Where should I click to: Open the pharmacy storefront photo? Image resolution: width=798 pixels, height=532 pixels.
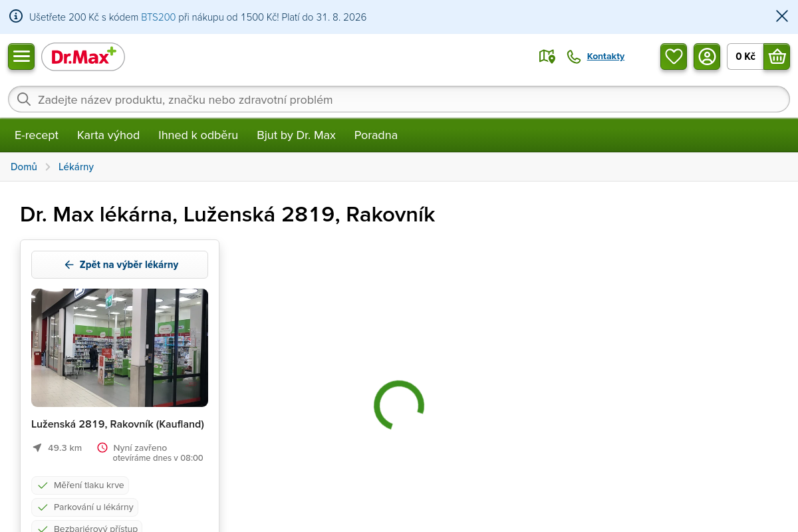[x=120, y=348]
